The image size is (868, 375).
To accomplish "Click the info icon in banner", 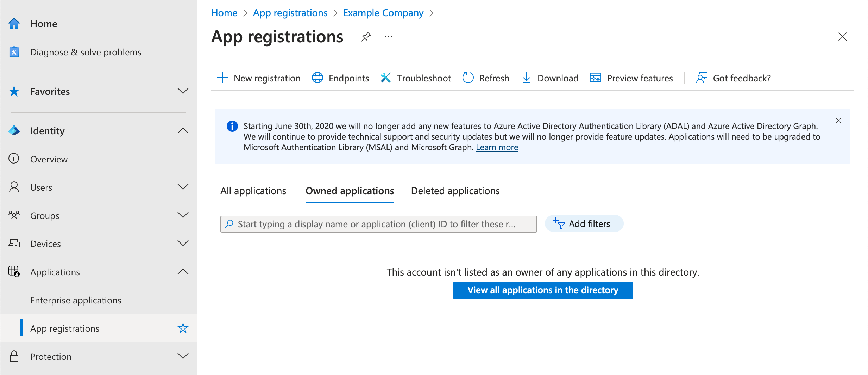I will 232,126.
